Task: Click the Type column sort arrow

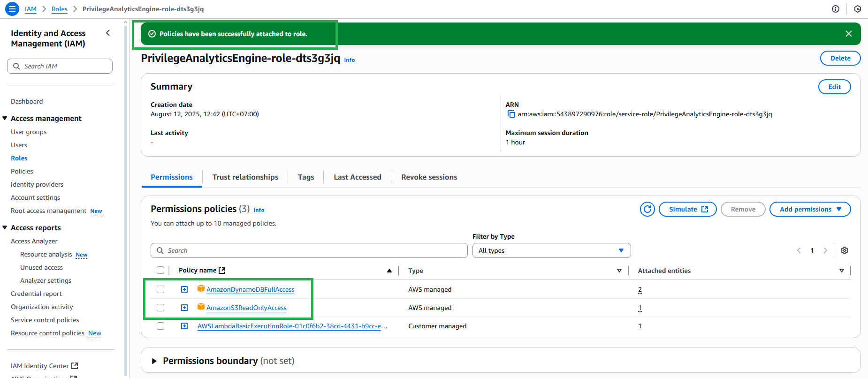Action: pyautogui.click(x=619, y=271)
